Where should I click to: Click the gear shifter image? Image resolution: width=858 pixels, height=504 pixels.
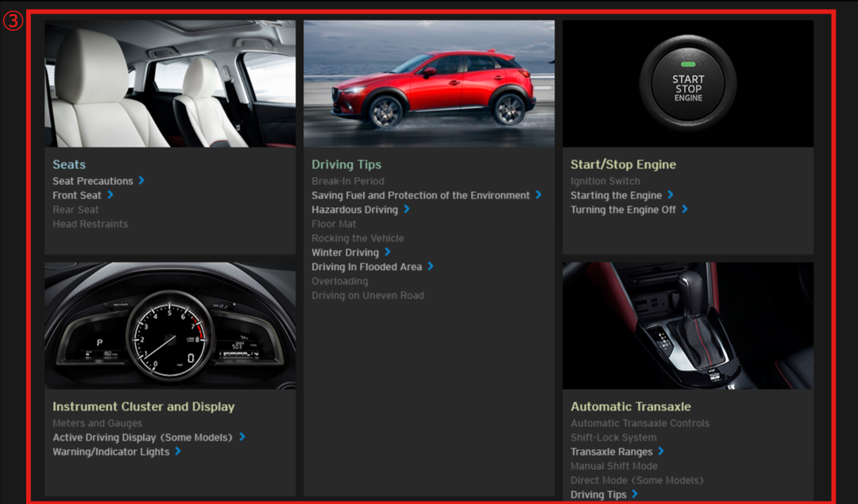pos(688,325)
